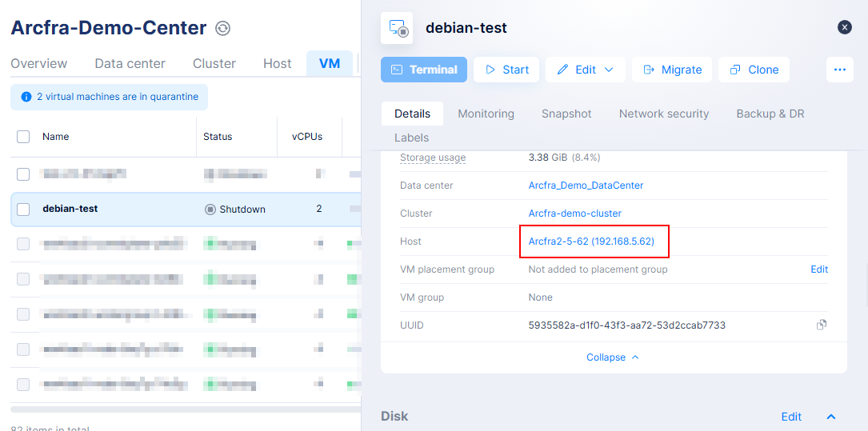The image size is (868, 431).
Task: Click the quarantine info icon
Action: [26, 97]
